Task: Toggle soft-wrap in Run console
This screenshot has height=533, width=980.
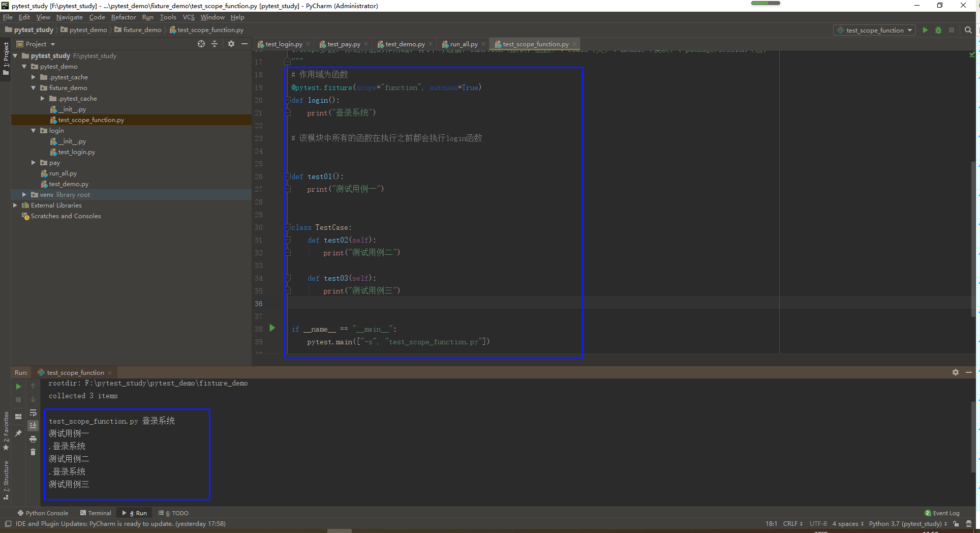Action: (x=33, y=413)
